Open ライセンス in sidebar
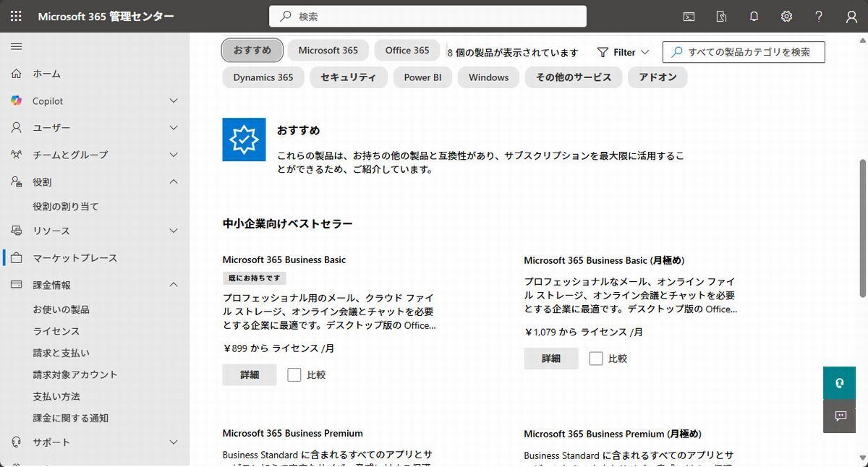This screenshot has width=868, height=467. (x=56, y=331)
